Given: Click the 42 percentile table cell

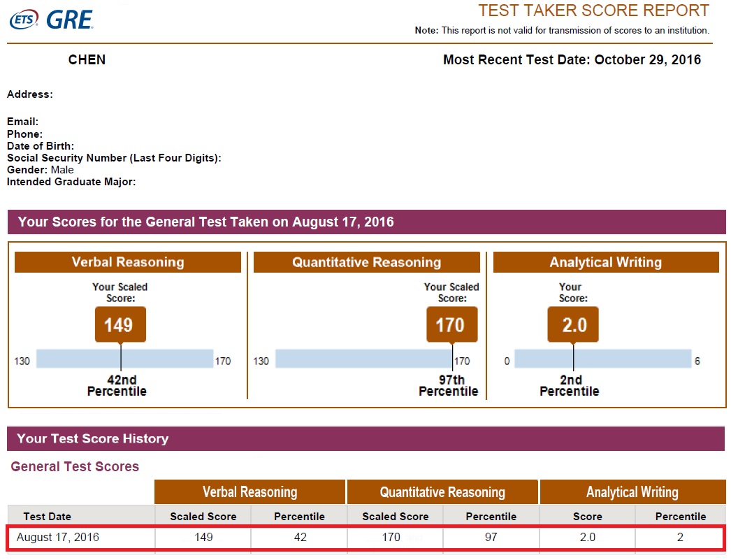Looking at the screenshot, I should point(301,537).
